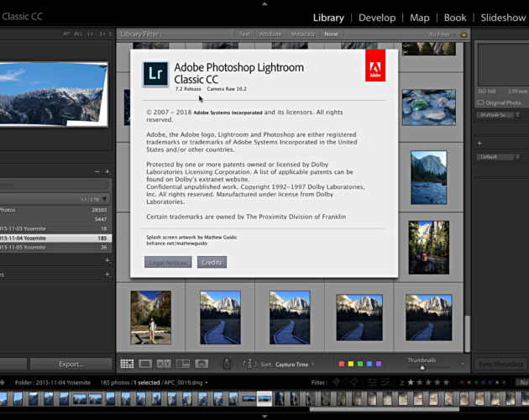Click the red Adobe logo in dialog
This screenshot has width=529, height=420.
tap(375, 66)
